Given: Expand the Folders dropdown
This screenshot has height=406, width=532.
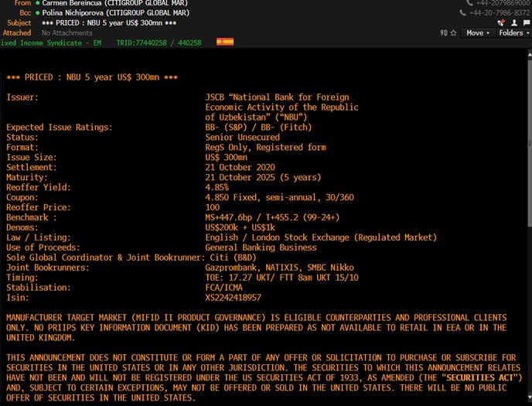Looking at the screenshot, I should coord(513,33).
